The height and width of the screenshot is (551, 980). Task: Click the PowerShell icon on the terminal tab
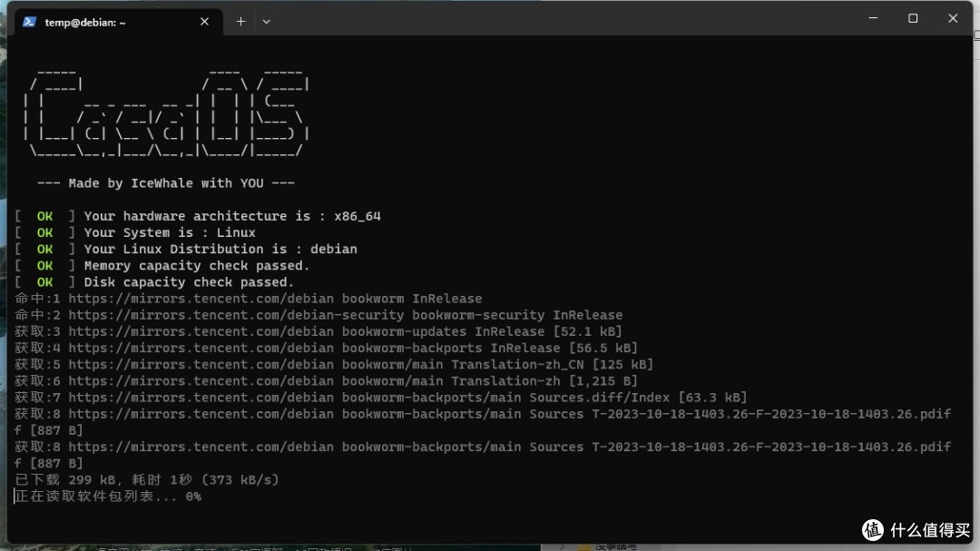click(29, 22)
